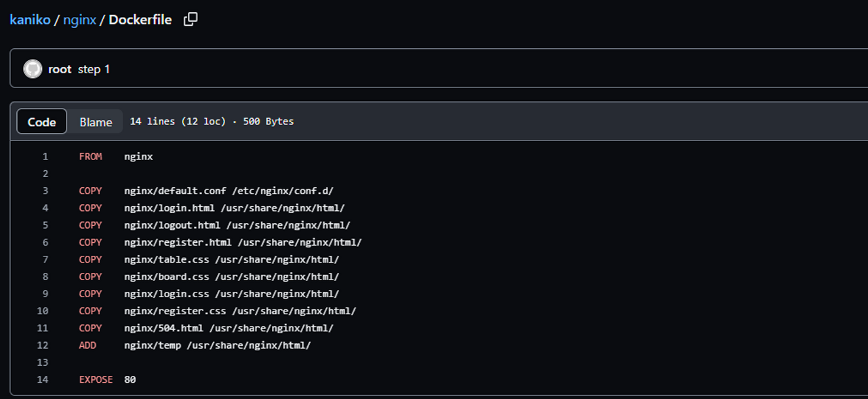868x399 pixels.
Task: Click the ADD keyword on line 12
Action: (87, 345)
